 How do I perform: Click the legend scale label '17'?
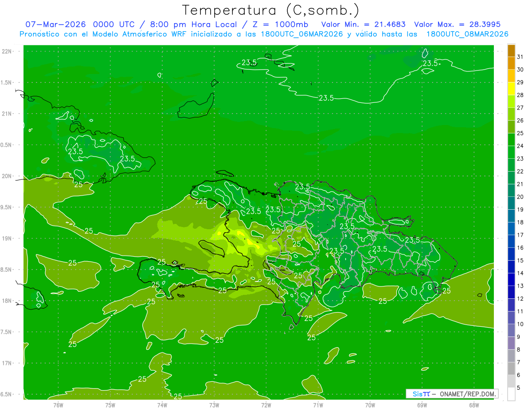click(520, 235)
